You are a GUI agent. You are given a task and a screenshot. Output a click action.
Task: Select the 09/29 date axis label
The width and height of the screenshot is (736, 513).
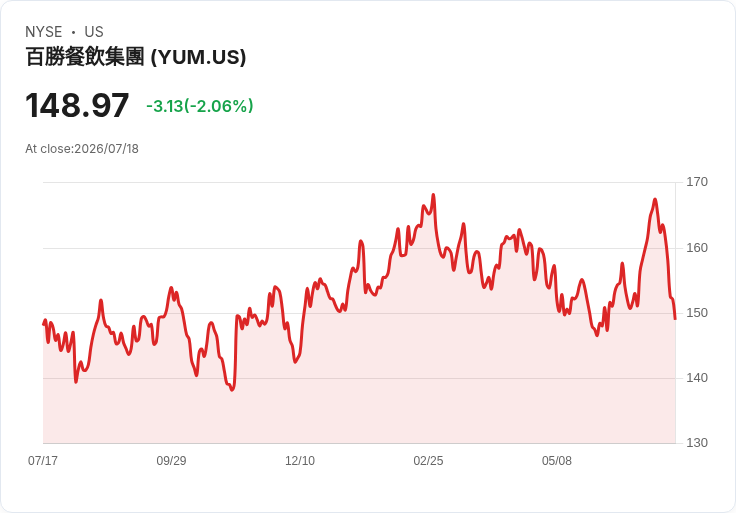171,460
